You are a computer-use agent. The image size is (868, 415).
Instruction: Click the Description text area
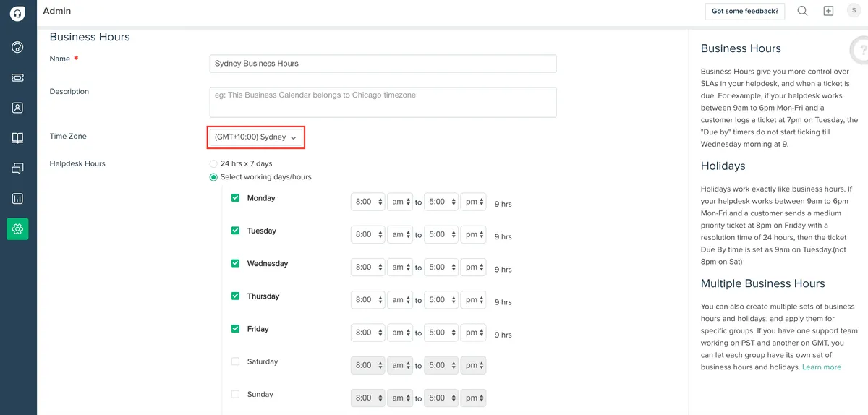[383, 102]
